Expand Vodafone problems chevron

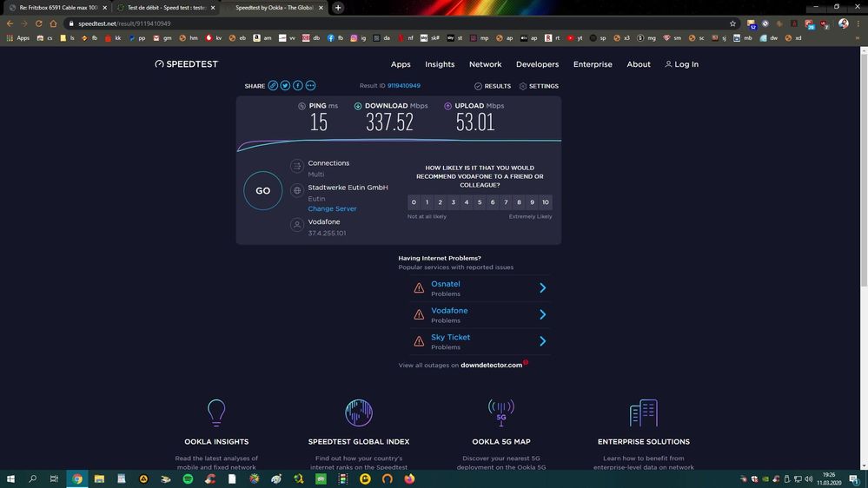[x=542, y=314]
